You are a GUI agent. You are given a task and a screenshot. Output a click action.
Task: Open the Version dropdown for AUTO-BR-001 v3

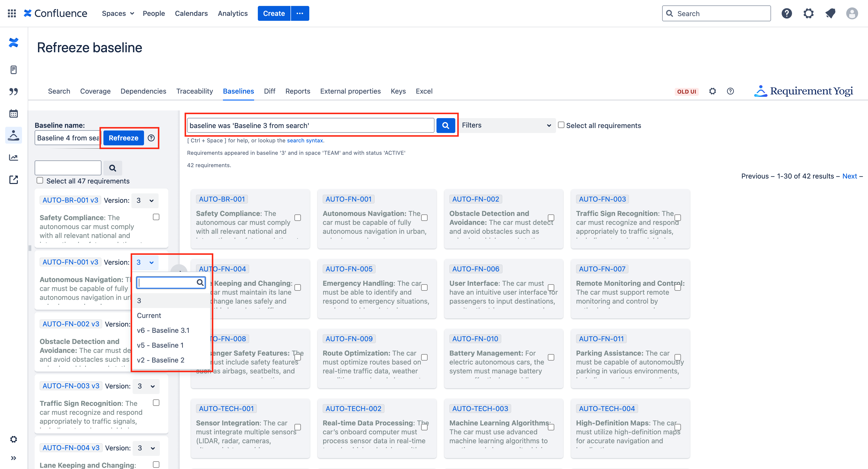click(x=145, y=201)
